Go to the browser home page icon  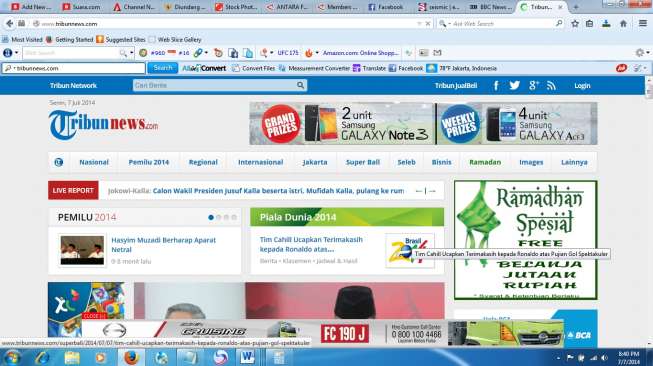click(623, 24)
